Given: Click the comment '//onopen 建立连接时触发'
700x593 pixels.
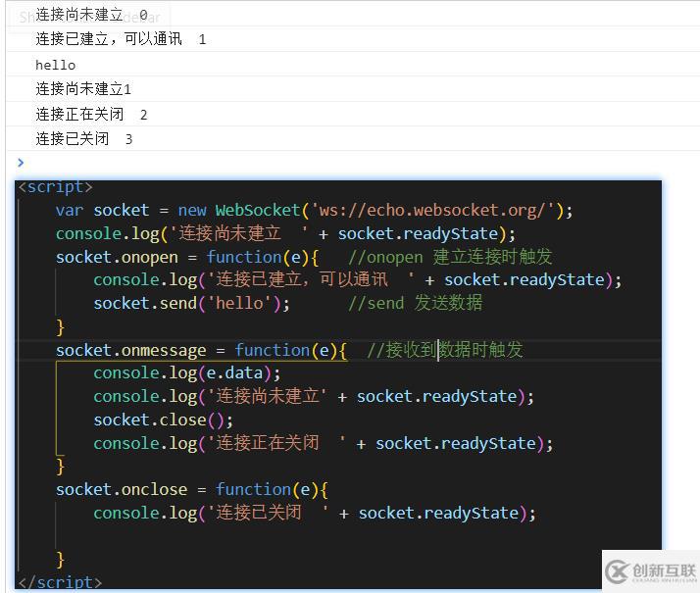Looking at the screenshot, I should (450, 257).
